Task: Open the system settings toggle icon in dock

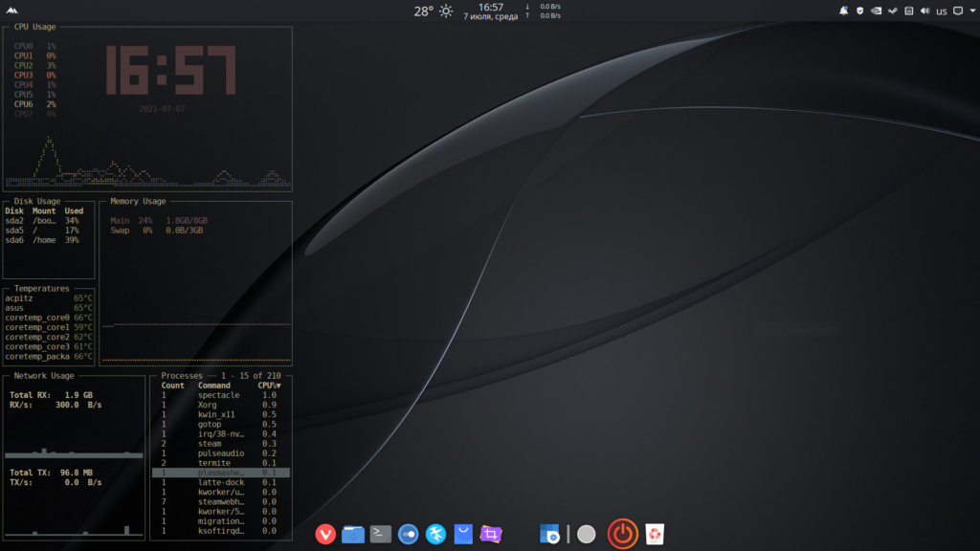Action: pyautogui.click(x=408, y=534)
